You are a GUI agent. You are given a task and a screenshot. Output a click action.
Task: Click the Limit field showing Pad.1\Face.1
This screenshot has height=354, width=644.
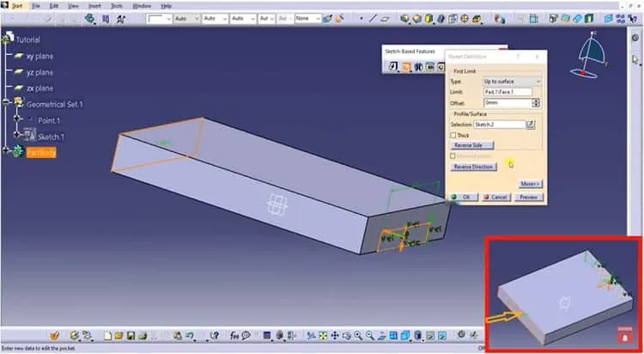pos(507,92)
